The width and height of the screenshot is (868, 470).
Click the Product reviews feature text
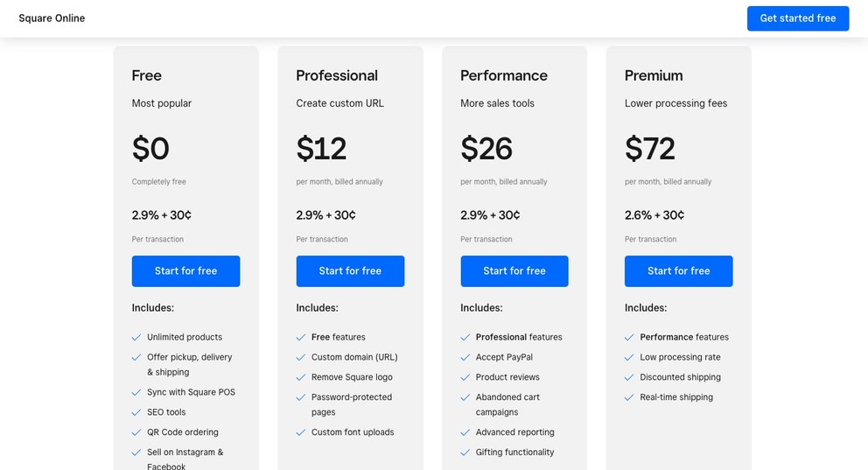[507, 377]
